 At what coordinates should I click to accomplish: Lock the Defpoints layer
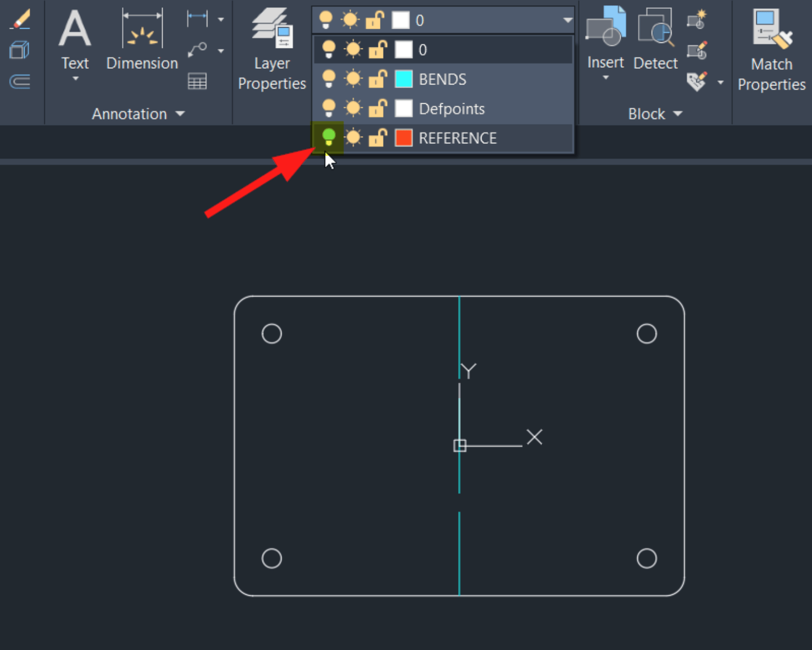click(x=377, y=108)
